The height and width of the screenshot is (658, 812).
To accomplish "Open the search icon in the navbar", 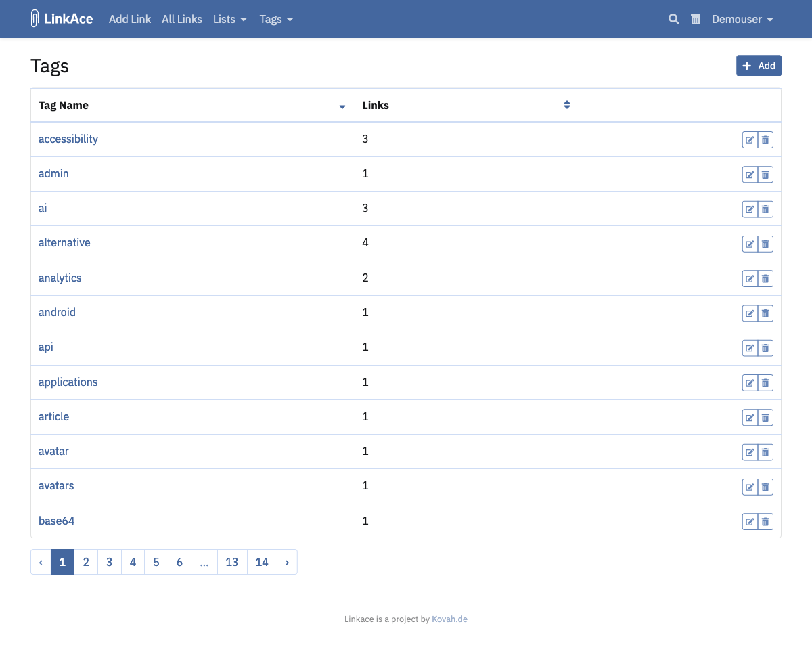I will click(x=673, y=19).
